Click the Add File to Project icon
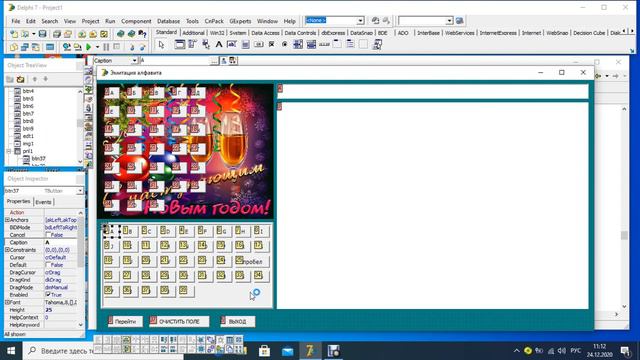640x360 pixels. point(82,34)
